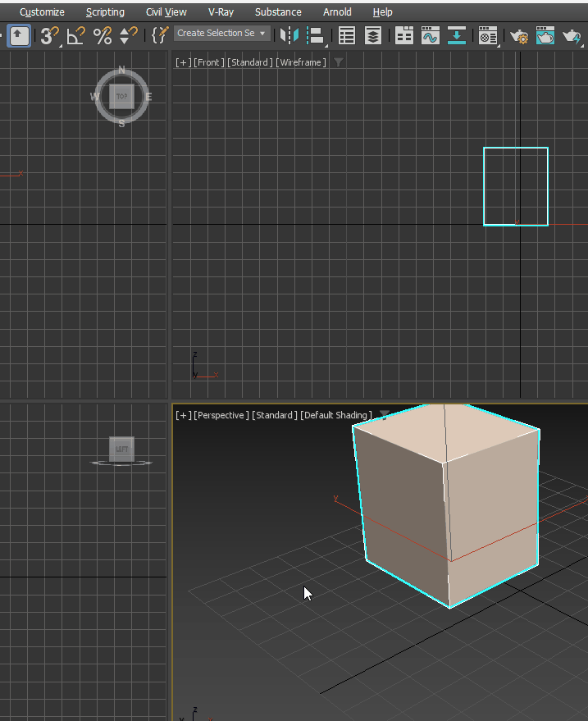
Task: Open the [Front] point-of-view label menu
Action: click(x=209, y=62)
